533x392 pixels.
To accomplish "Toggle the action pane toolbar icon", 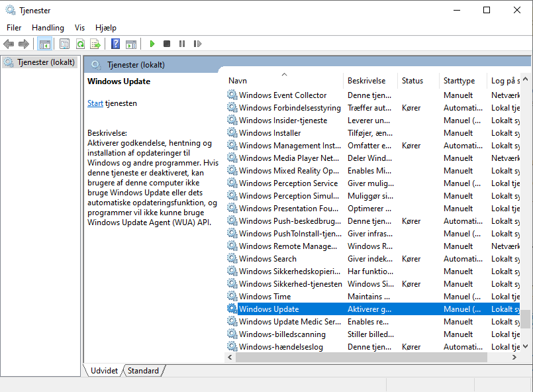I will pos(131,44).
